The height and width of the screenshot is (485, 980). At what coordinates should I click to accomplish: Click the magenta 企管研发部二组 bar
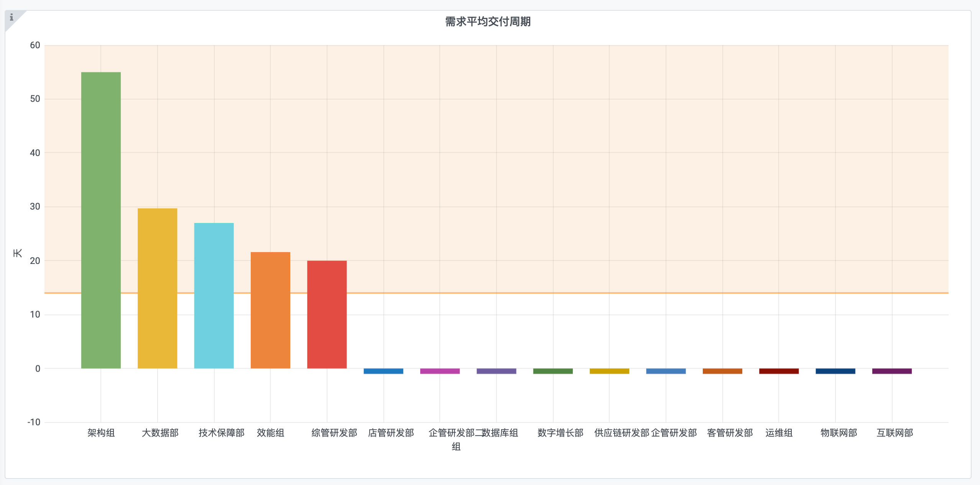pyautogui.click(x=440, y=371)
